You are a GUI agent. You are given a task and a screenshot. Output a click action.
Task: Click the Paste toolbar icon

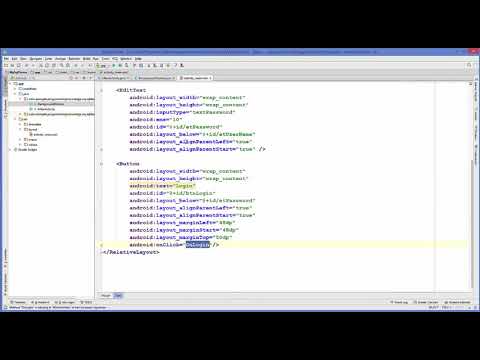point(53,66)
